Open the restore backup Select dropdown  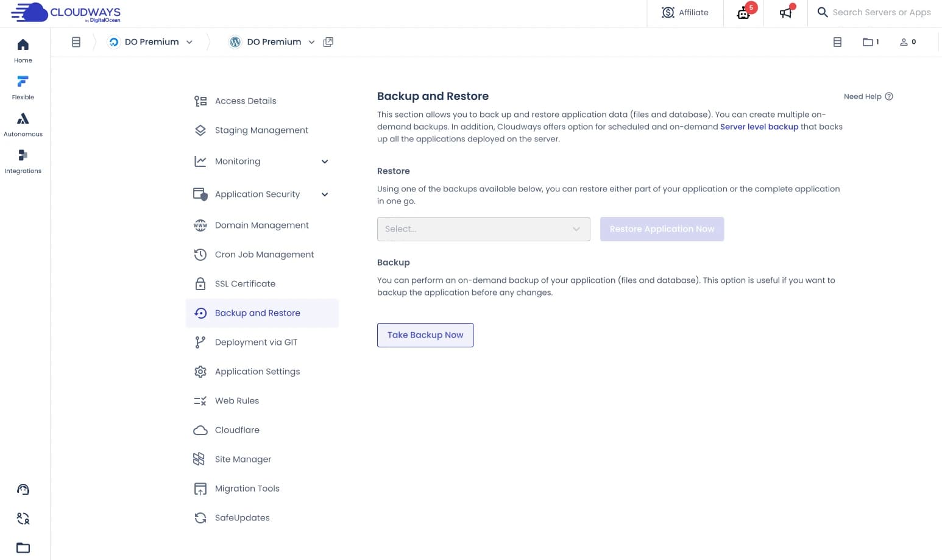(483, 229)
